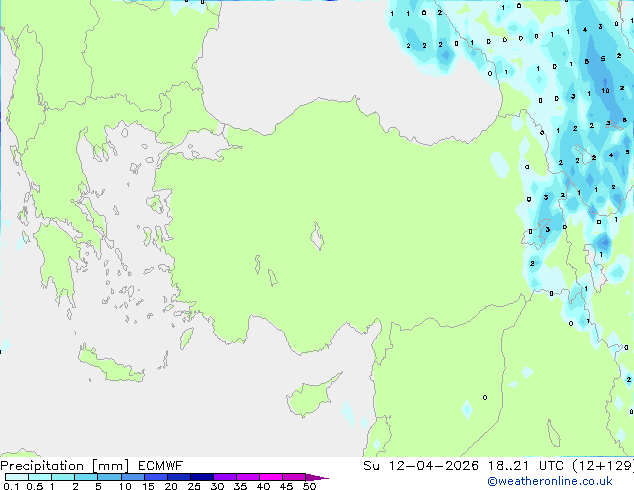Click the legend label '15'
The width and height of the screenshot is (634, 490).
click(148, 486)
